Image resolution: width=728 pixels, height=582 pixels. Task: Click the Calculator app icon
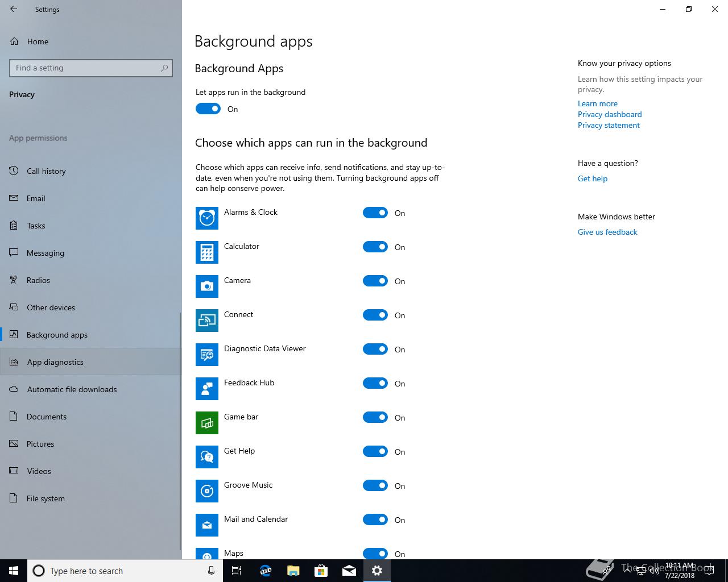click(x=207, y=252)
